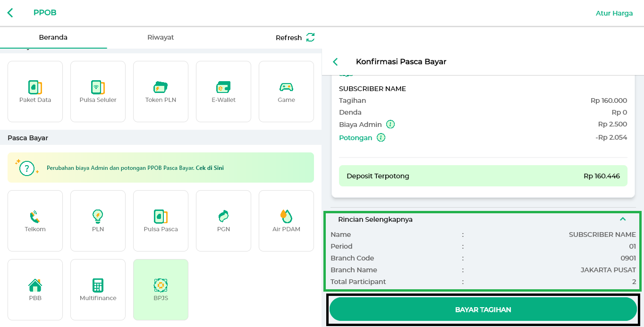Image resolution: width=644 pixels, height=327 pixels.
Task: Open the Token PLN tile
Action: tap(161, 91)
